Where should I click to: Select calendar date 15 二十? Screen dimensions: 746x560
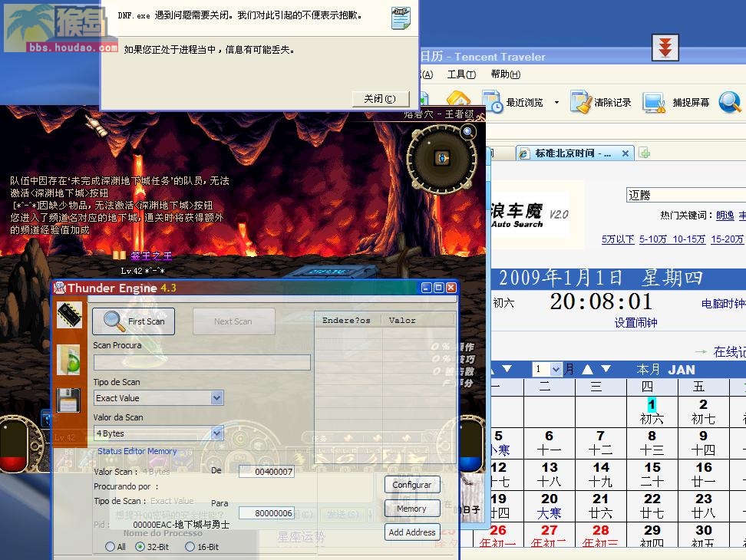652,474
